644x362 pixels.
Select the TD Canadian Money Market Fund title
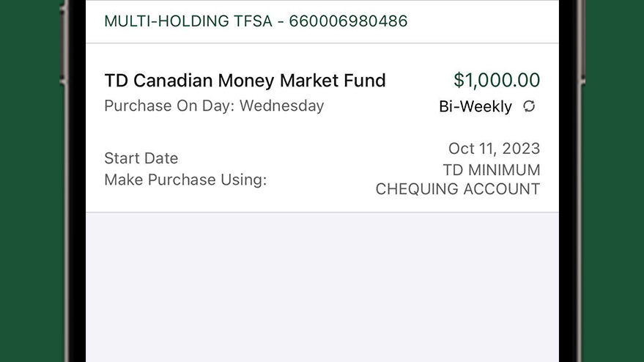[245, 81]
